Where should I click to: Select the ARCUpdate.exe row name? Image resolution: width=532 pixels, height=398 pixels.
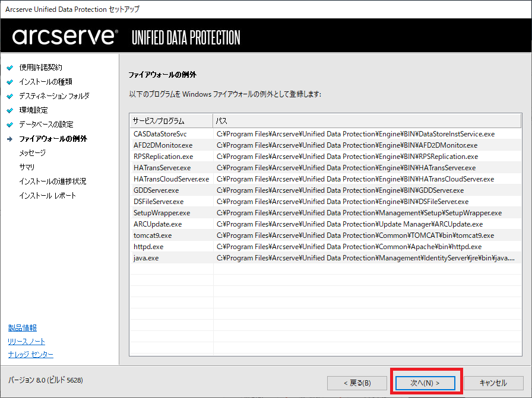click(158, 224)
